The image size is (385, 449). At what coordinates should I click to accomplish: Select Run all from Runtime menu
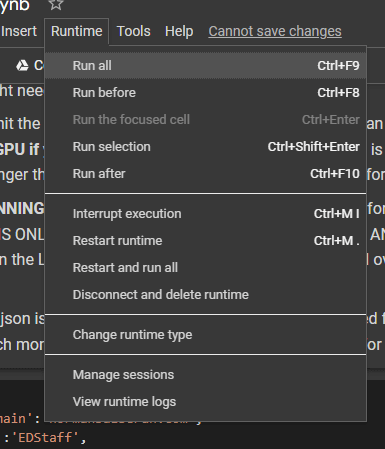click(x=206, y=66)
